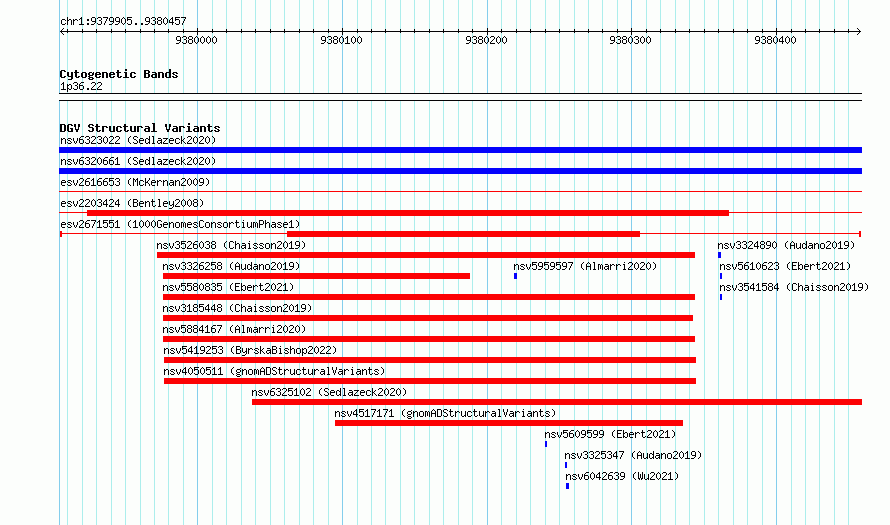Viewport: 890px width, 525px height.
Task: Open nsv3541584 (Chaisson2019) label
Action: pos(794,287)
